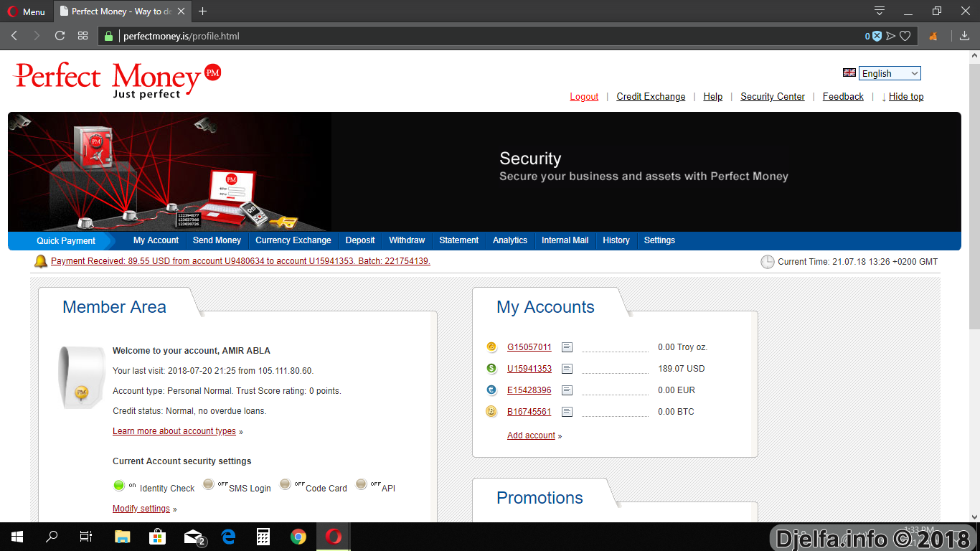Image resolution: width=980 pixels, height=551 pixels.
Task: Toggle the API indicator
Action: [x=362, y=484]
